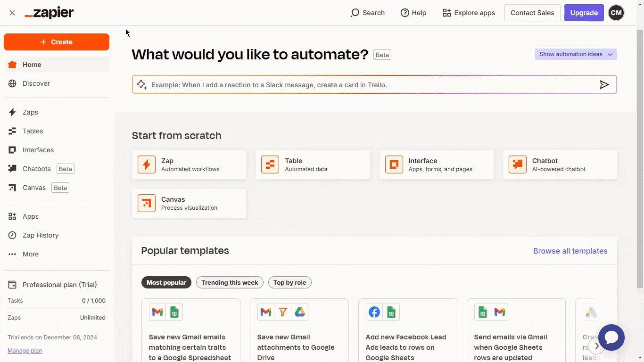This screenshot has width=644, height=362.
Task: Close the sidebar with the X icon
Action: point(12,13)
